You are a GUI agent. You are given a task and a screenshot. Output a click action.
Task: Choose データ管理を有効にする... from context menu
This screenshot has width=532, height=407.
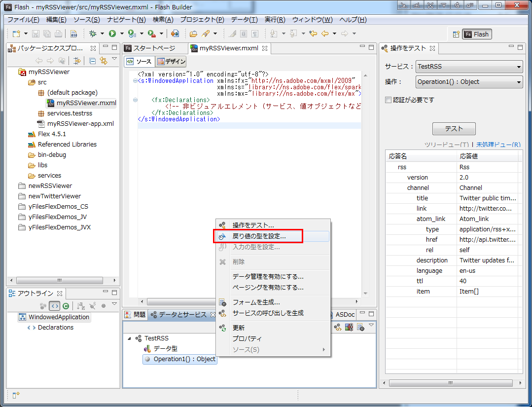click(x=273, y=277)
